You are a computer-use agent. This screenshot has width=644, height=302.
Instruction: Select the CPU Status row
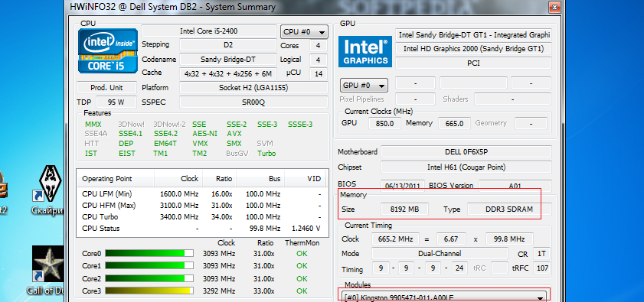pos(201,228)
